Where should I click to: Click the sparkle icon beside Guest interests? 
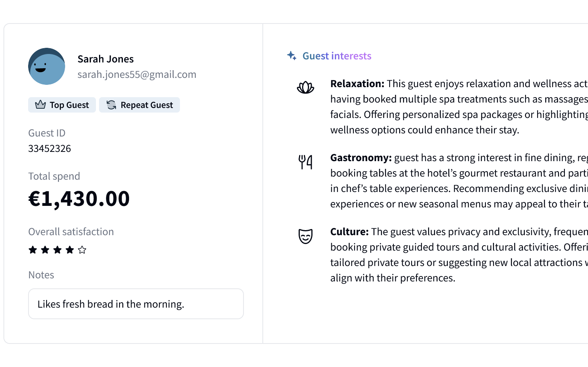pos(292,56)
